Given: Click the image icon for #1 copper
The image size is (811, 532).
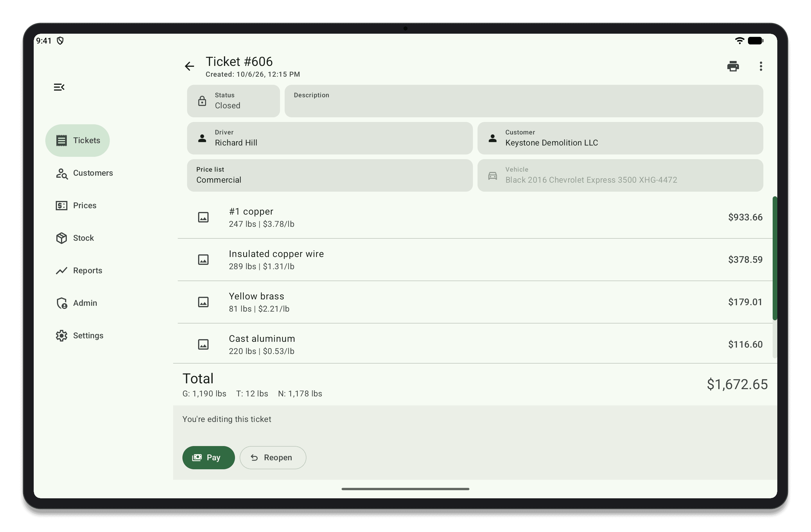Looking at the screenshot, I should 203,217.
